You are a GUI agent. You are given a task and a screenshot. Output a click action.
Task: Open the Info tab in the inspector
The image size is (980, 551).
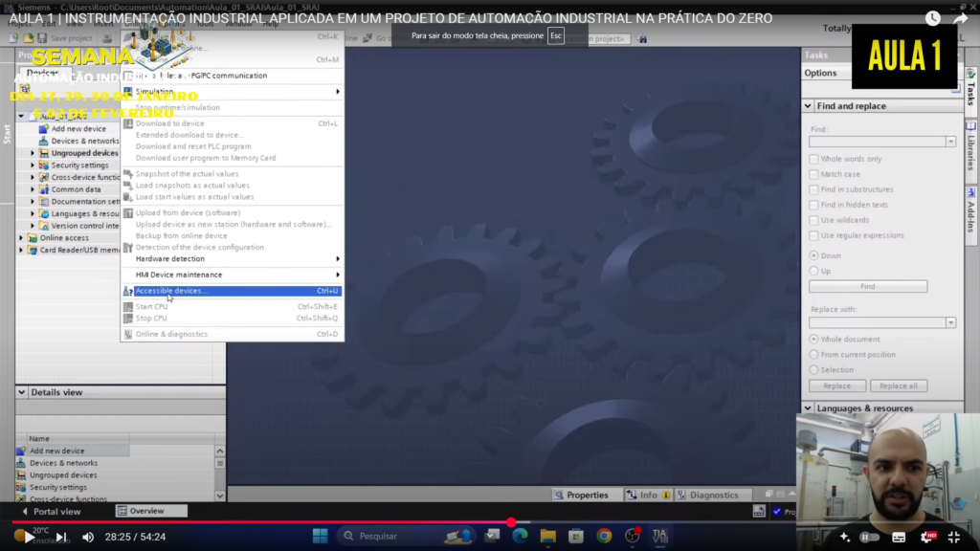(648, 495)
